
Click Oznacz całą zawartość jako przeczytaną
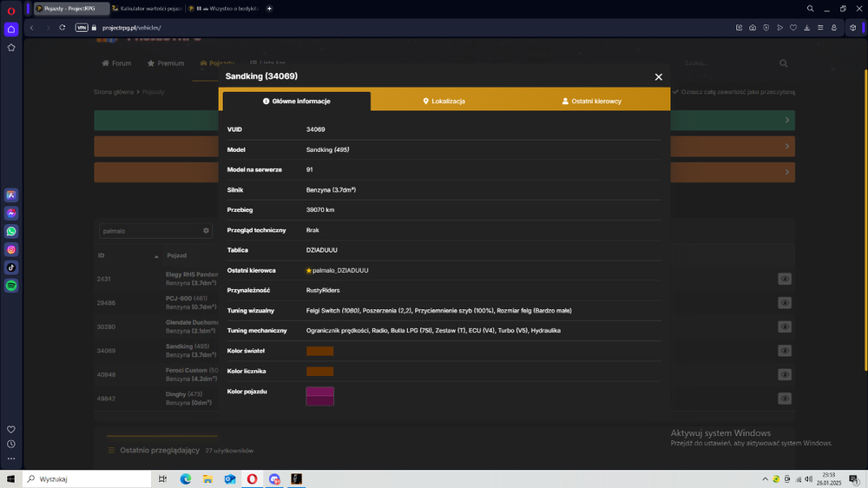(733, 92)
